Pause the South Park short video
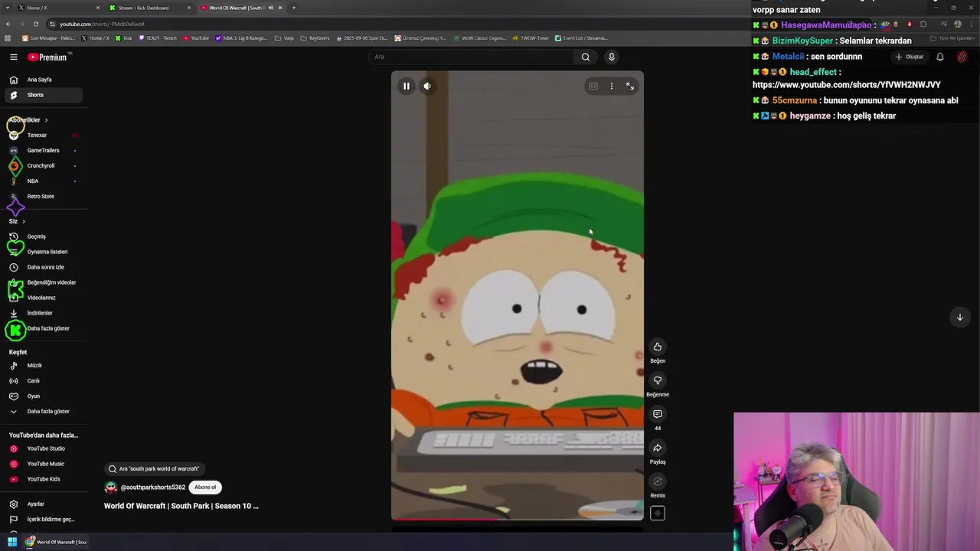Image resolution: width=980 pixels, height=551 pixels. coord(407,86)
